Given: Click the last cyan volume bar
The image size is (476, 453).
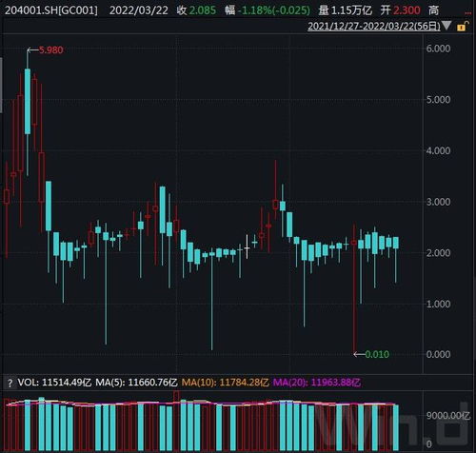Looking at the screenshot, I should coord(396,427).
